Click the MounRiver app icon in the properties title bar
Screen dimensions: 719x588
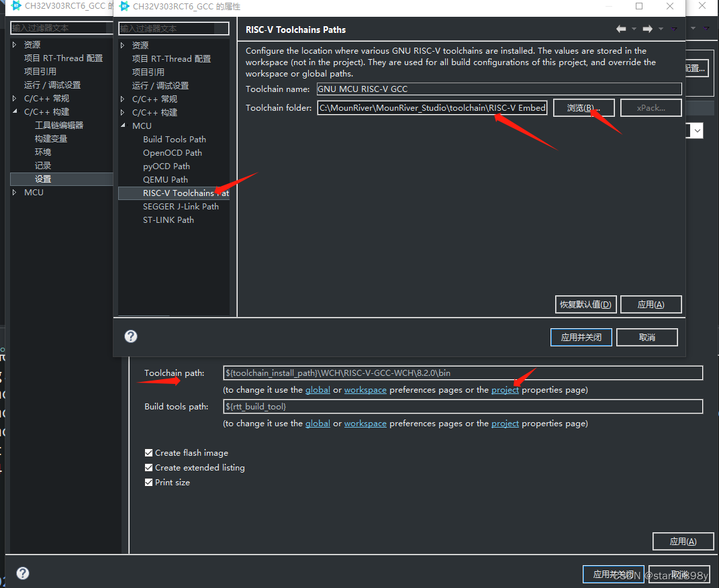[126, 7]
